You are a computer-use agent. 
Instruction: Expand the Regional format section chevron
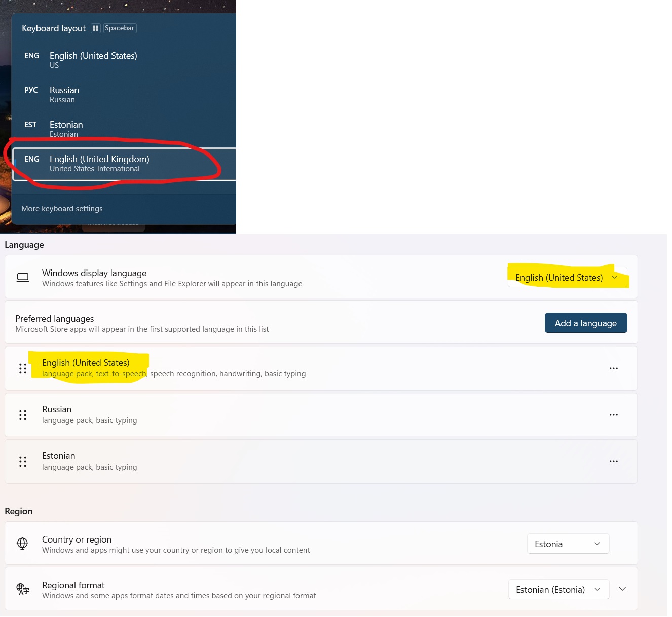622,589
